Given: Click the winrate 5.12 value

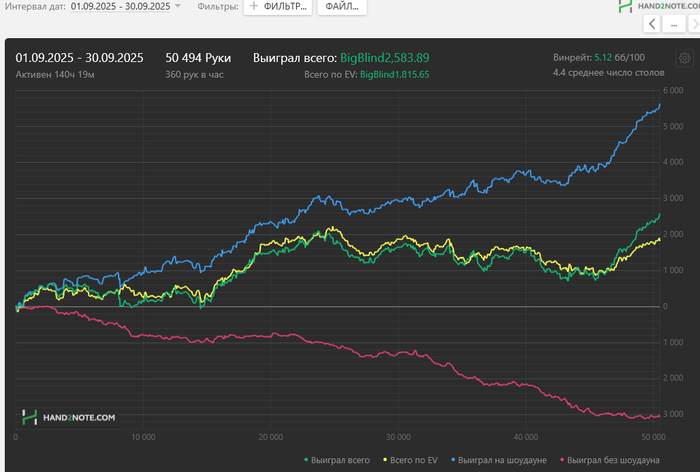Looking at the screenshot, I should pyautogui.click(x=603, y=58).
